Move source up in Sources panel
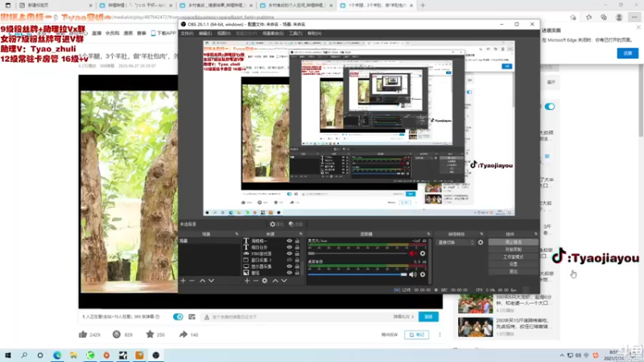Viewport: 644px width, 362px height. (275, 281)
